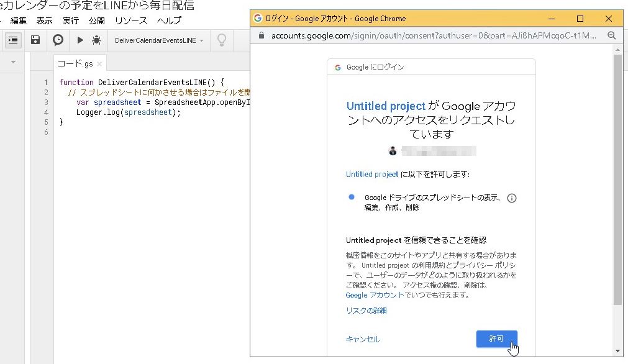
Task: Open the DeliverCalendarEventsLINE function dropdown
Action: point(159,40)
